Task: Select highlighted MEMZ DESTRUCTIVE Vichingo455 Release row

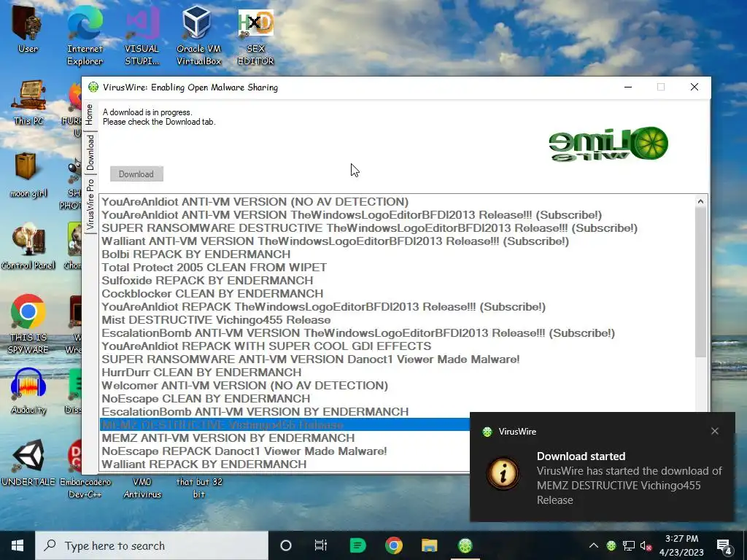Action: coord(285,424)
